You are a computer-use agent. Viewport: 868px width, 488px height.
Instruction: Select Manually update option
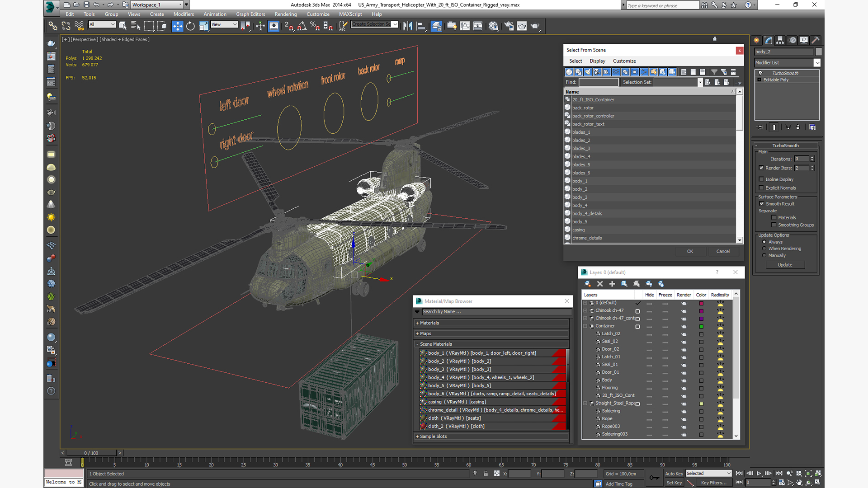click(x=764, y=255)
